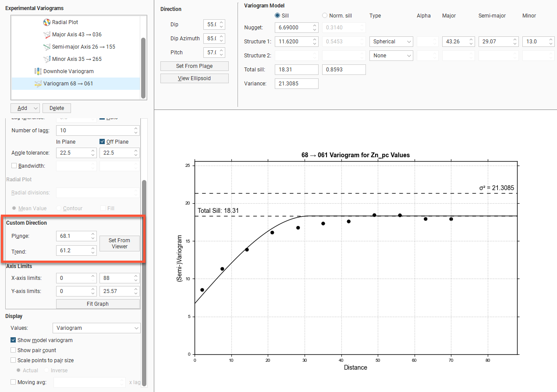This screenshot has height=392, width=557.
Task: Uncheck the Show model variogram option
Action: 14,340
